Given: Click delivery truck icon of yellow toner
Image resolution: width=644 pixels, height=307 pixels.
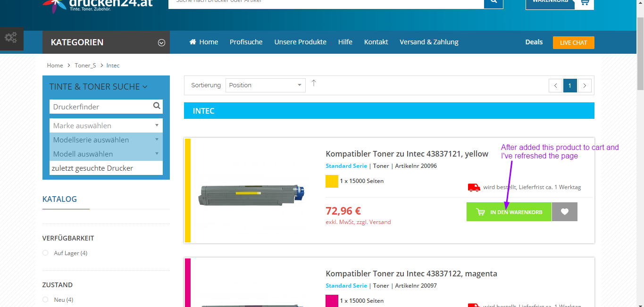Looking at the screenshot, I should click(x=474, y=187).
